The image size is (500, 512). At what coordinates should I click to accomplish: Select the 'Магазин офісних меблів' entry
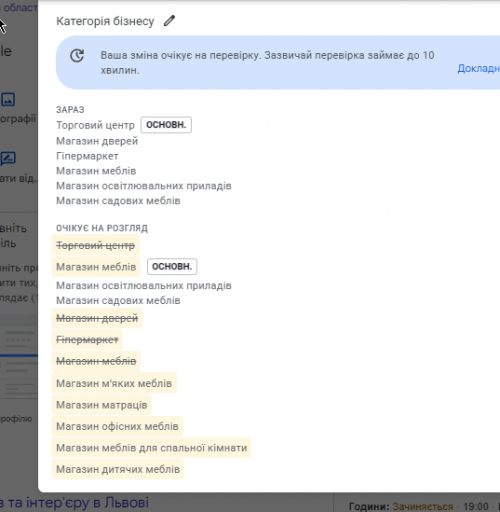pyautogui.click(x=117, y=426)
